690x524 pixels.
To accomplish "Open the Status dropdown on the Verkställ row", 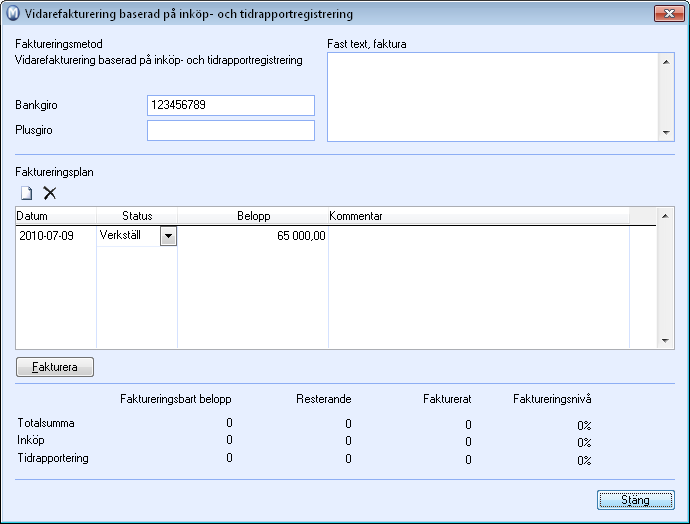I will pos(168,236).
